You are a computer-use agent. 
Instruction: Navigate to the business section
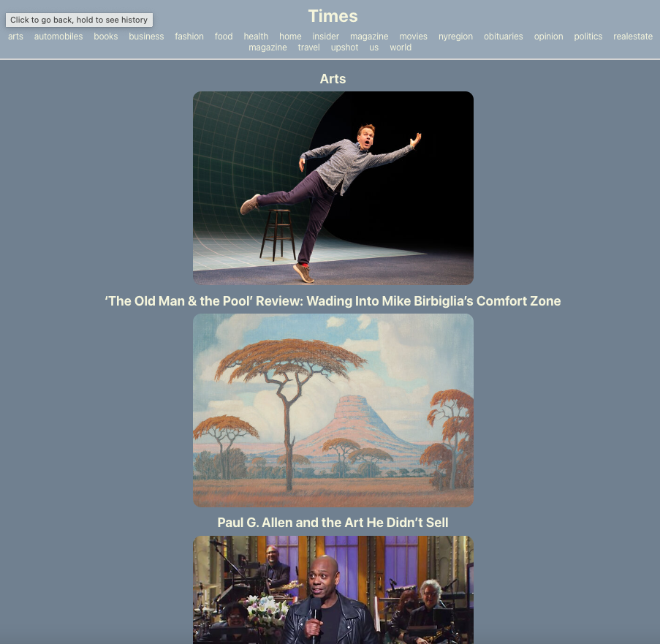(x=146, y=37)
